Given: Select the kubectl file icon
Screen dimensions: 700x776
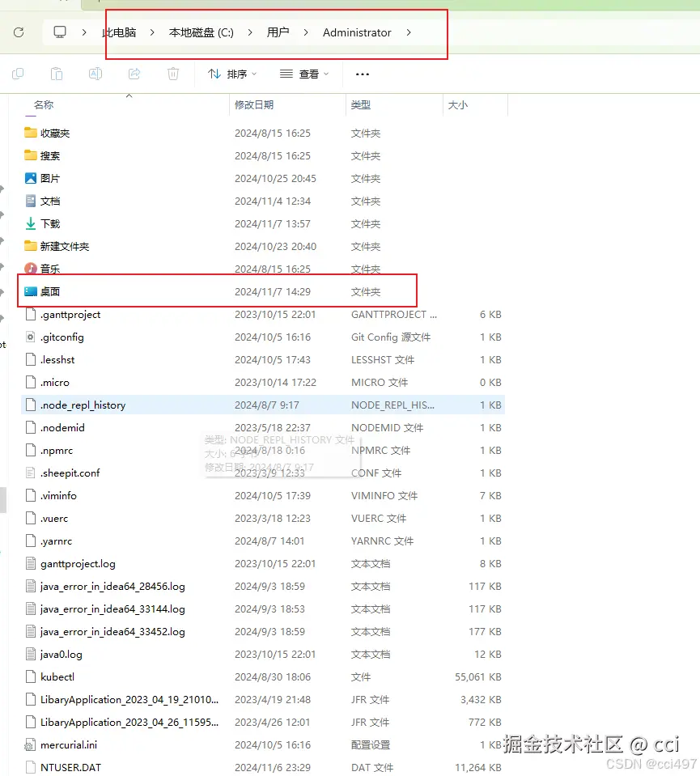Looking at the screenshot, I should [31, 677].
